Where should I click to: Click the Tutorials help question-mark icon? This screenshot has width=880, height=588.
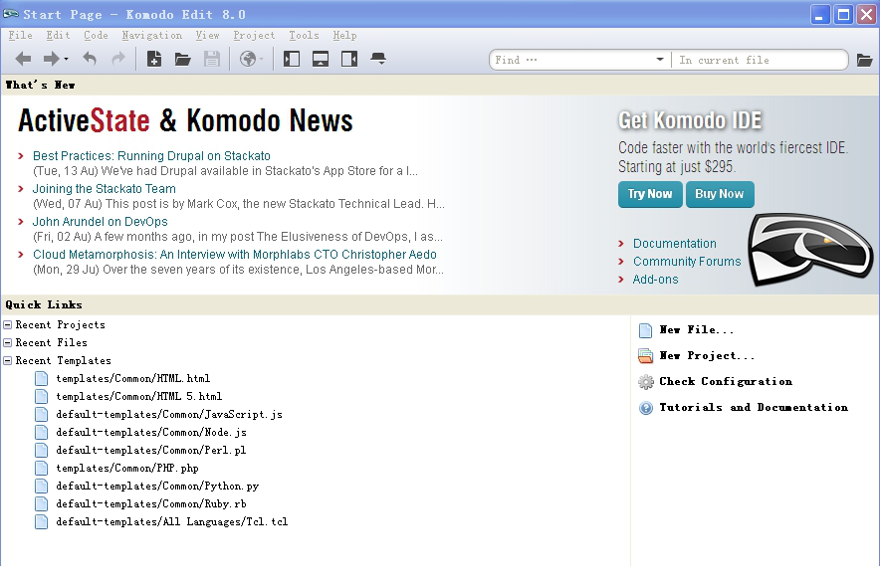coord(646,408)
